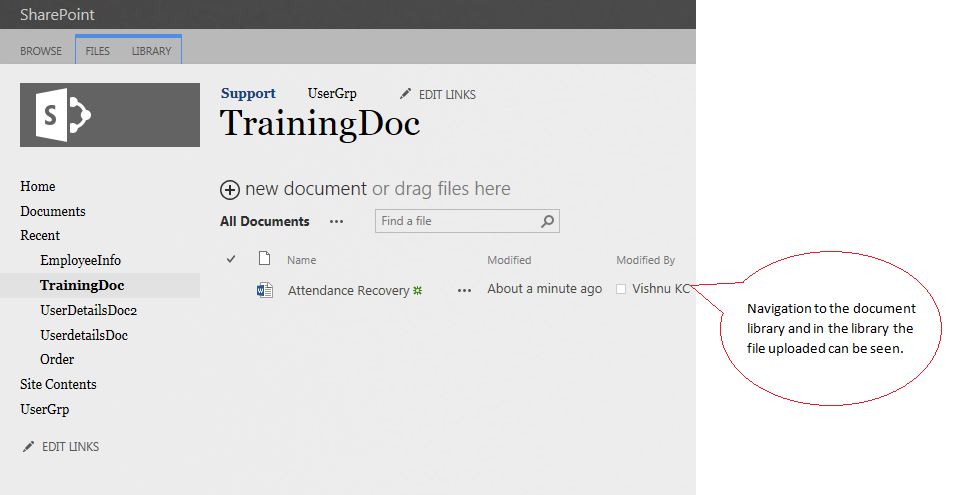The height and width of the screenshot is (495, 955).
Task: Click pencil icon beside sidebar EDIT LINKS
Action: pos(28,447)
